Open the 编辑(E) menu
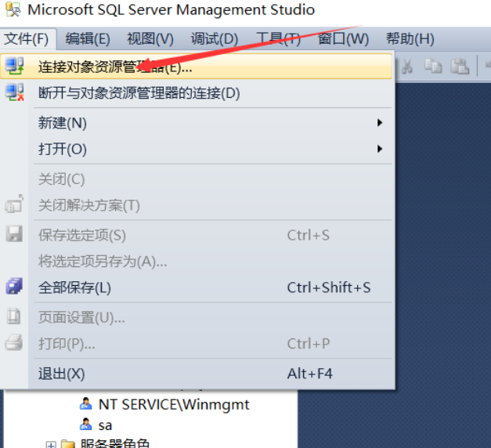Screen dimensions: 491x448 (x=88, y=39)
